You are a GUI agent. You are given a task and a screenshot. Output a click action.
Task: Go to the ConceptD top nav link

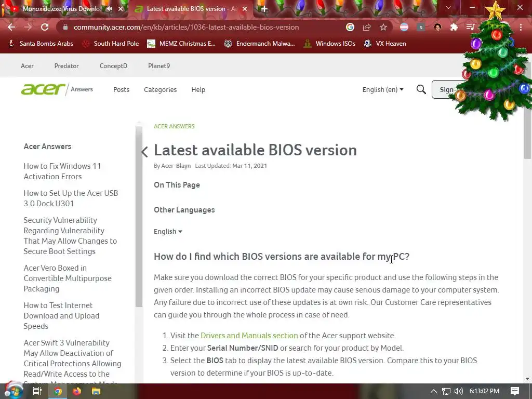(x=113, y=66)
